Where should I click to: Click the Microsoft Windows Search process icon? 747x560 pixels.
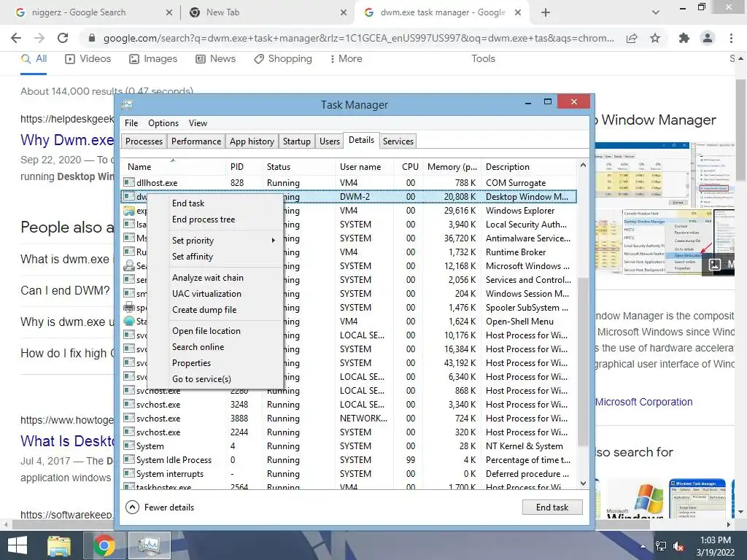click(128, 265)
